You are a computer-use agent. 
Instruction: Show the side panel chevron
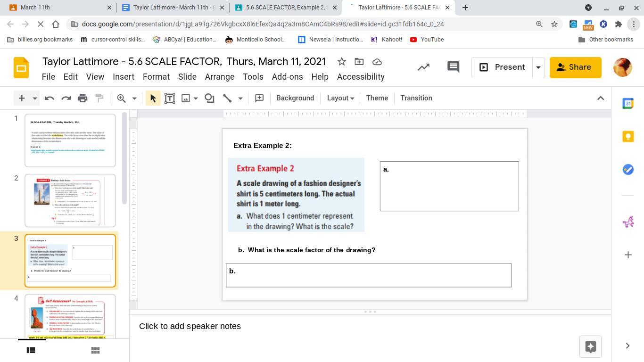tap(627, 346)
